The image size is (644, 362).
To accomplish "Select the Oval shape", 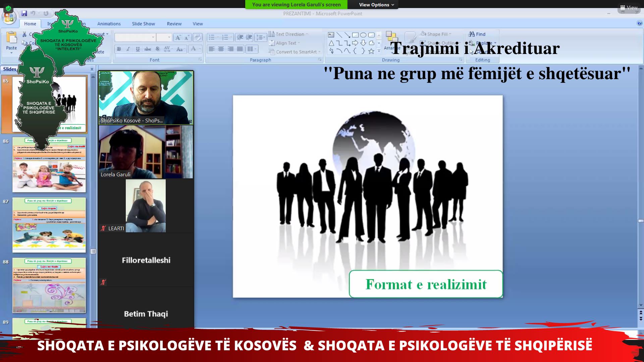I will pos(363,35).
